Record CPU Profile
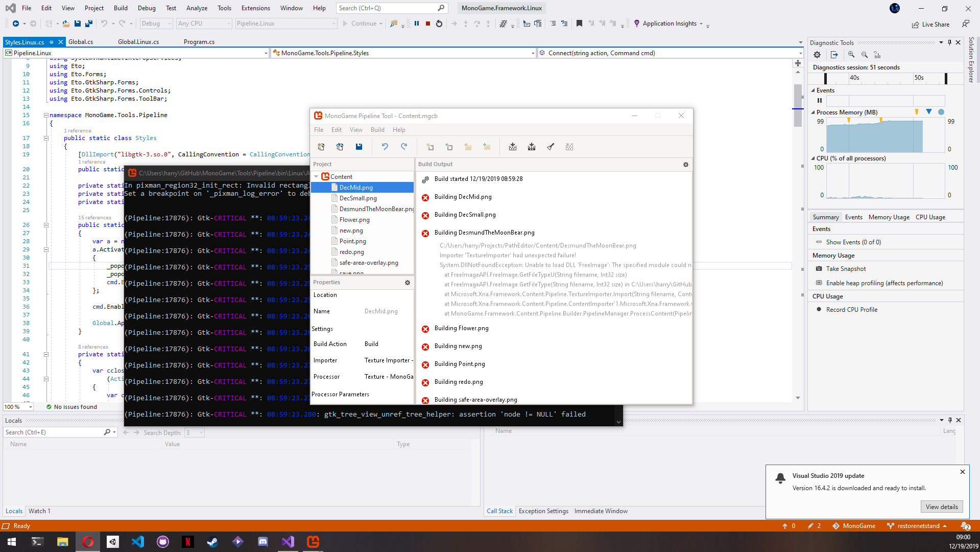The image size is (980, 552). (x=851, y=309)
